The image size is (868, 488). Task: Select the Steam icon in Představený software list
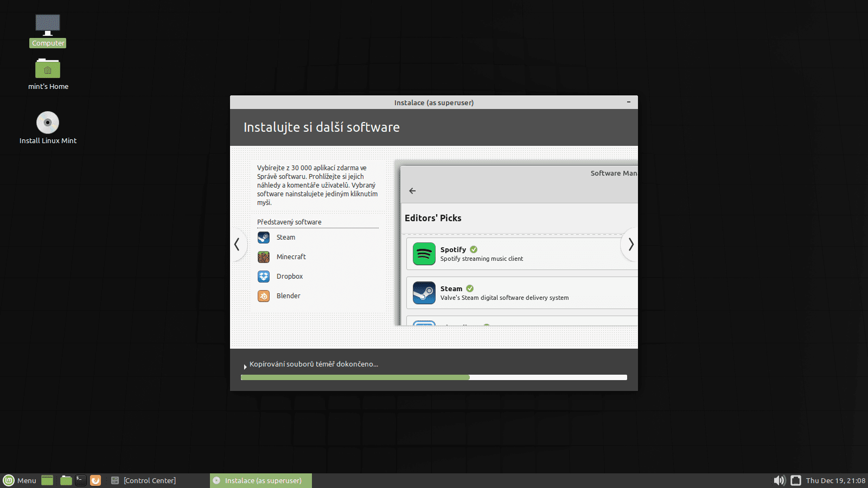263,237
